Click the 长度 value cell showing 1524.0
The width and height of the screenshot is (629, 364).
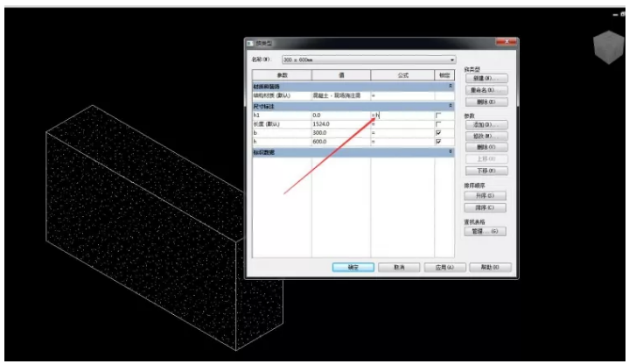click(341, 124)
